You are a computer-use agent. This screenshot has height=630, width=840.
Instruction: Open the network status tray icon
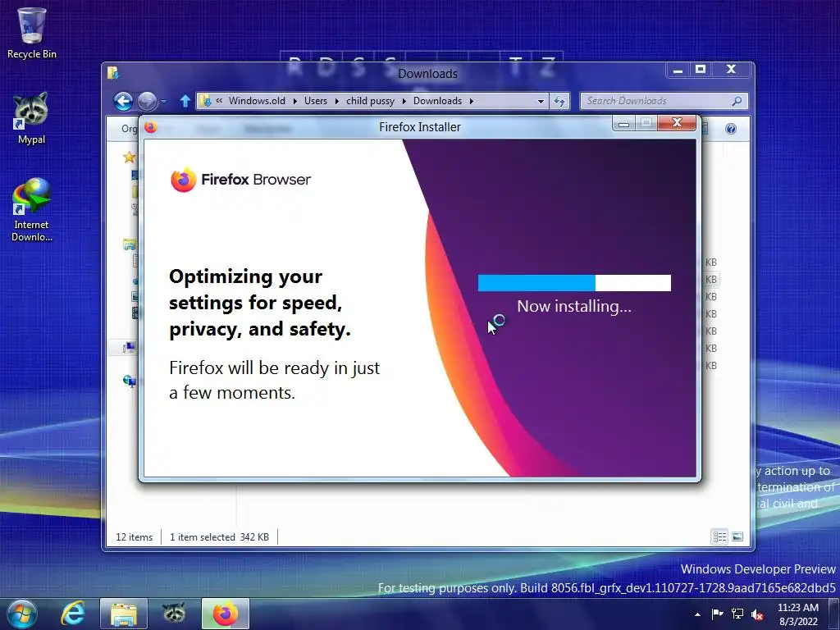737,614
